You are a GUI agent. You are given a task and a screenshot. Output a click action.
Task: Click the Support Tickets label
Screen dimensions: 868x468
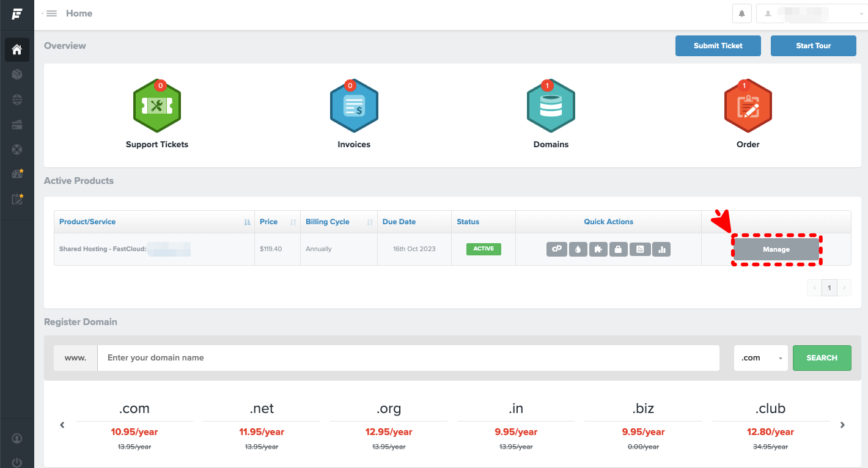coord(157,145)
